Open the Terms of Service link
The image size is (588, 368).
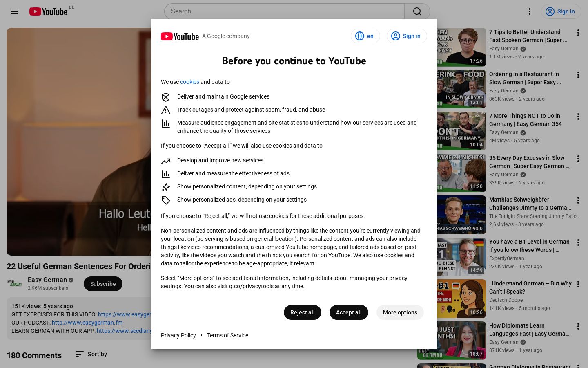tap(227, 335)
